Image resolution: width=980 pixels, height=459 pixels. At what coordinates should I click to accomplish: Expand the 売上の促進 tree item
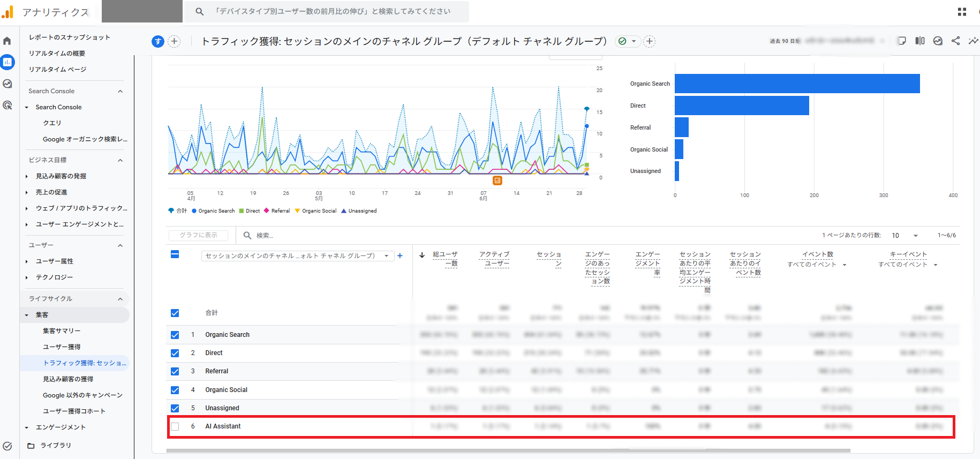(27, 192)
